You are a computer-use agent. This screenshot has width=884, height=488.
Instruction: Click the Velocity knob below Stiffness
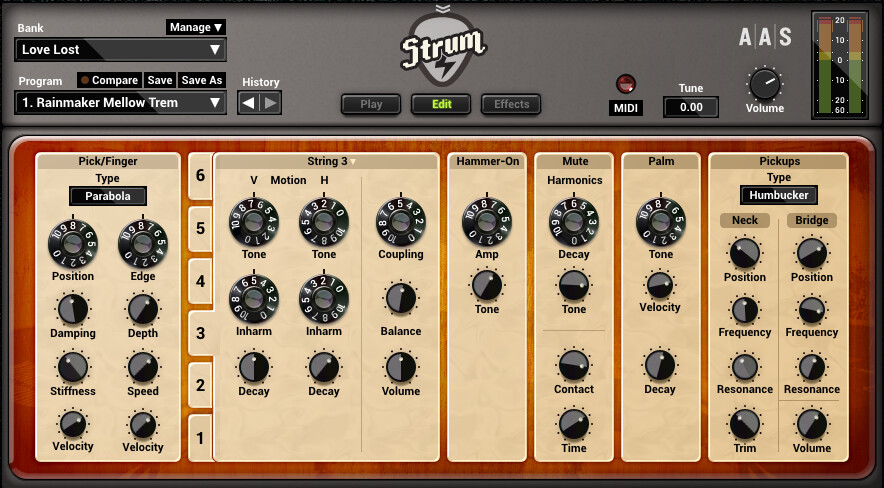coord(73,424)
